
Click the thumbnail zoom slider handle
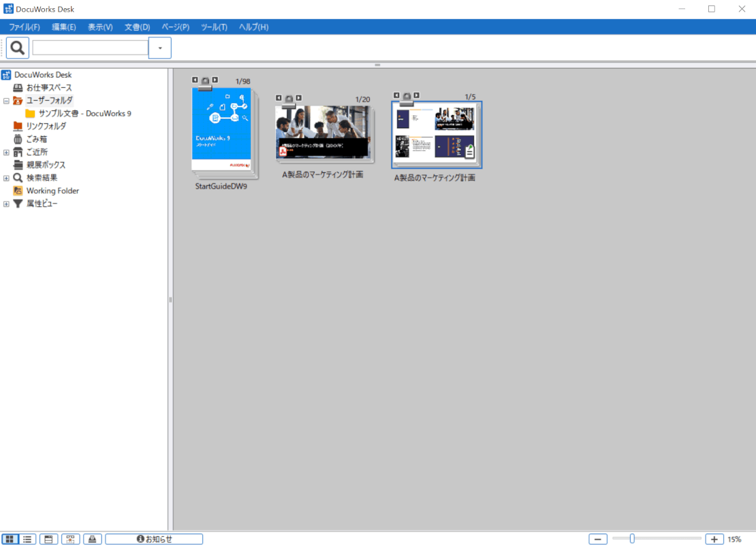click(632, 539)
